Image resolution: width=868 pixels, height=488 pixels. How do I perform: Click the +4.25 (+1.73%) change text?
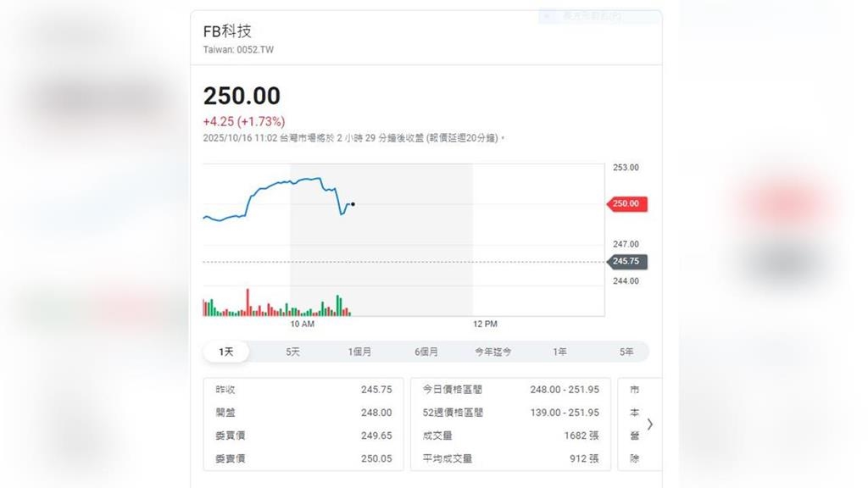[x=246, y=121]
